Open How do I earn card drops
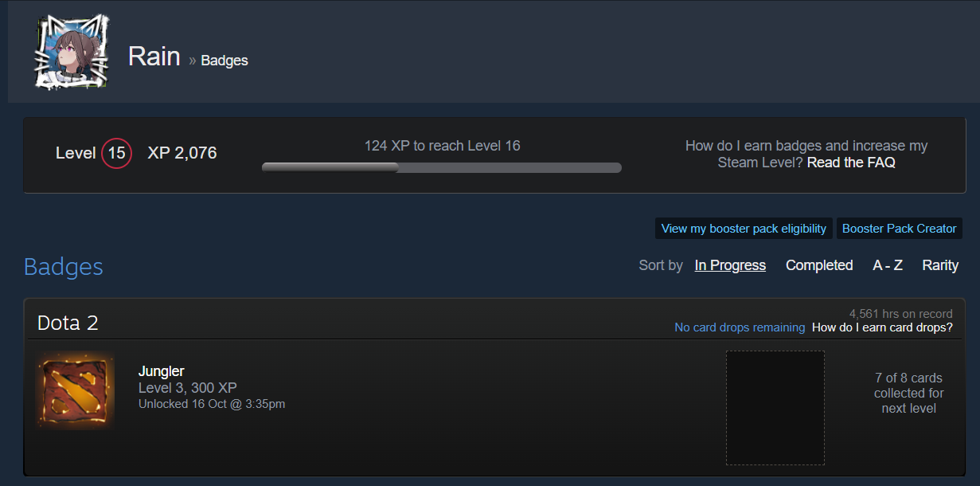The width and height of the screenshot is (980, 486). pyautogui.click(x=882, y=327)
